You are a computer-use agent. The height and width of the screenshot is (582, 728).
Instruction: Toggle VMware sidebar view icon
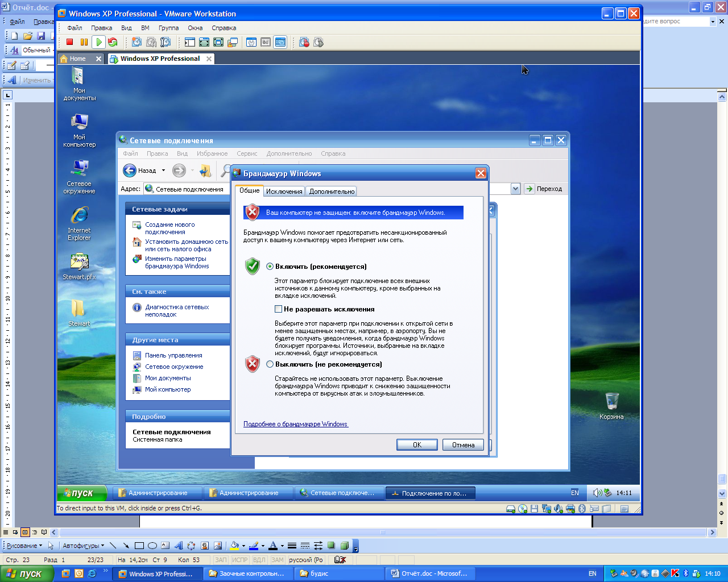point(189,42)
